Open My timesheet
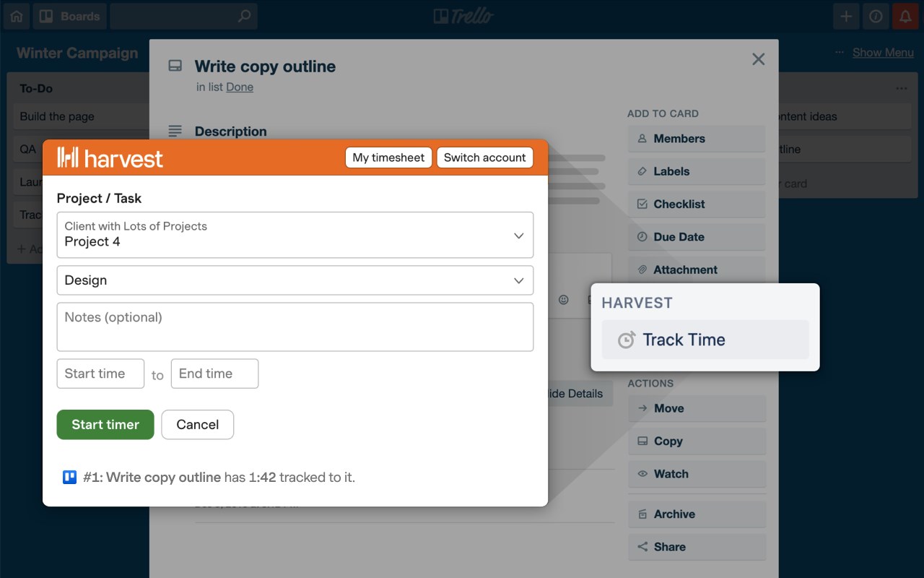This screenshot has width=924, height=578. coord(388,158)
